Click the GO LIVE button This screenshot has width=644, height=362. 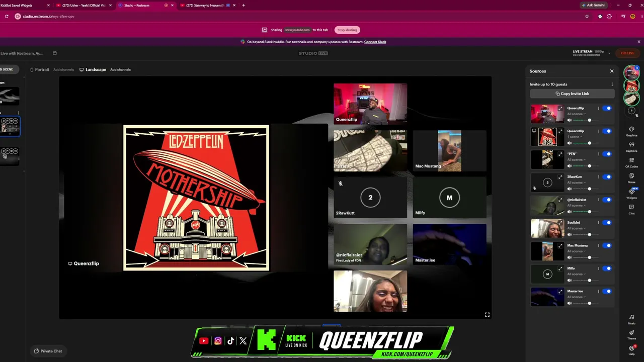tap(627, 53)
